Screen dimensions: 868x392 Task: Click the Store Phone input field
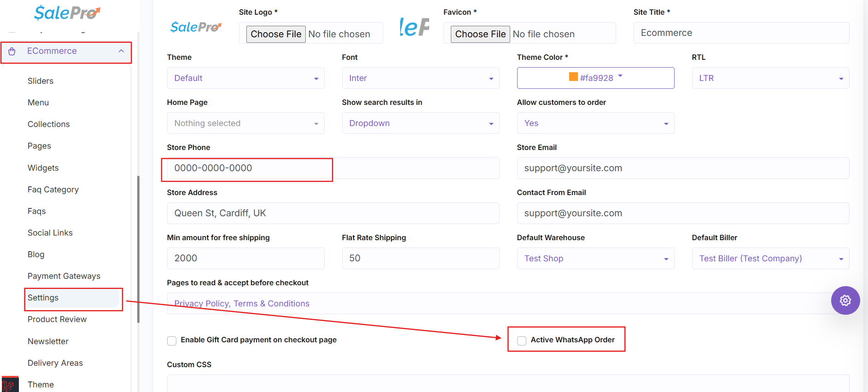[333, 168]
